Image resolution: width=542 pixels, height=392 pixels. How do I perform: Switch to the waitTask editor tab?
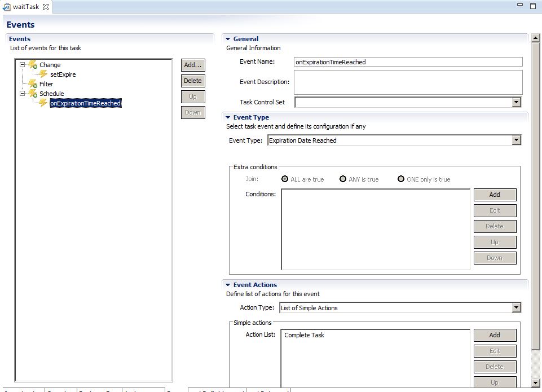(26, 7)
